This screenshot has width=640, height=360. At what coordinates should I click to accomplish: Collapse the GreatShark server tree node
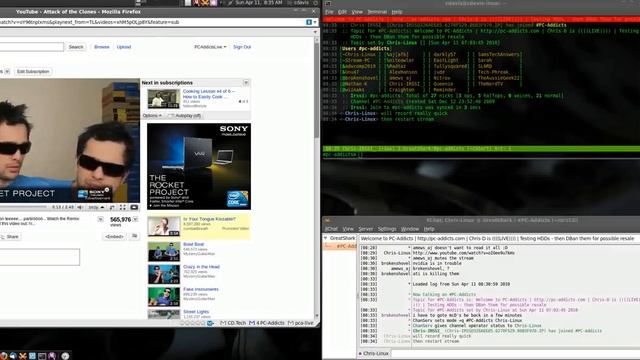pyautogui.click(x=325, y=238)
